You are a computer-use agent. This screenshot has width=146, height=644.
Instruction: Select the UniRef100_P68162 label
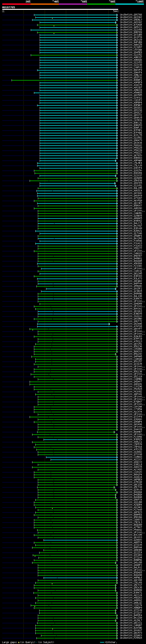coord(131,146)
